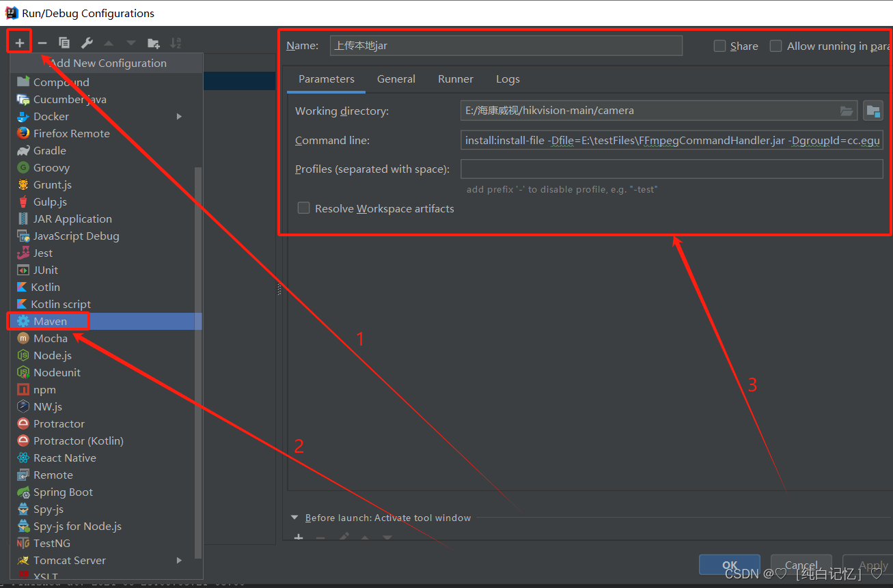Expand the Tomcat Server submenu arrow
The width and height of the screenshot is (893, 588).
180,560
